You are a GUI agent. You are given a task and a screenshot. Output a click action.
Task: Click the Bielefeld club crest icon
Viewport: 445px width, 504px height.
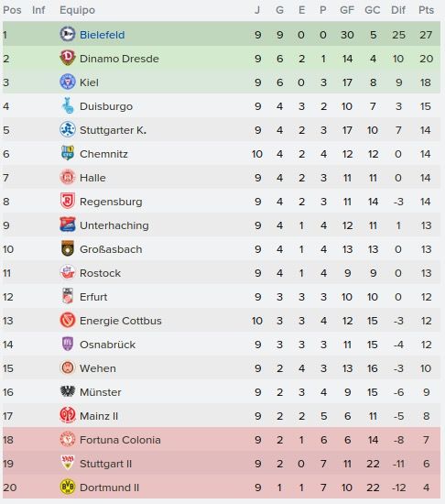(68, 34)
